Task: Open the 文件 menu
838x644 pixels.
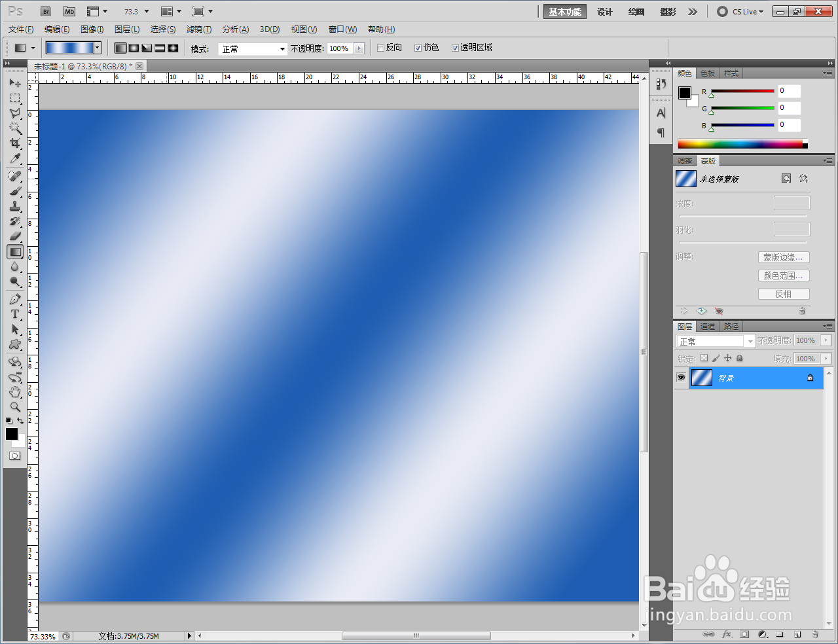Action: 21,29
